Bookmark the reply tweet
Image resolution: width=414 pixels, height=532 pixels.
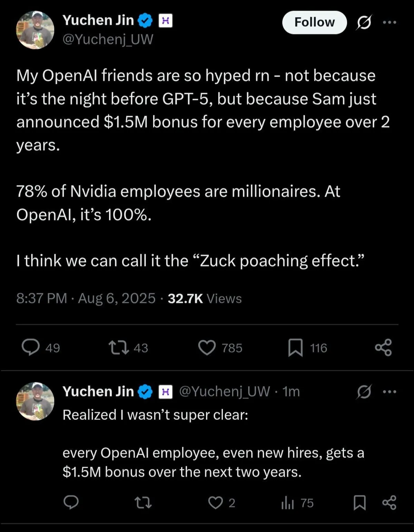pyautogui.click(x=359, y=503)
